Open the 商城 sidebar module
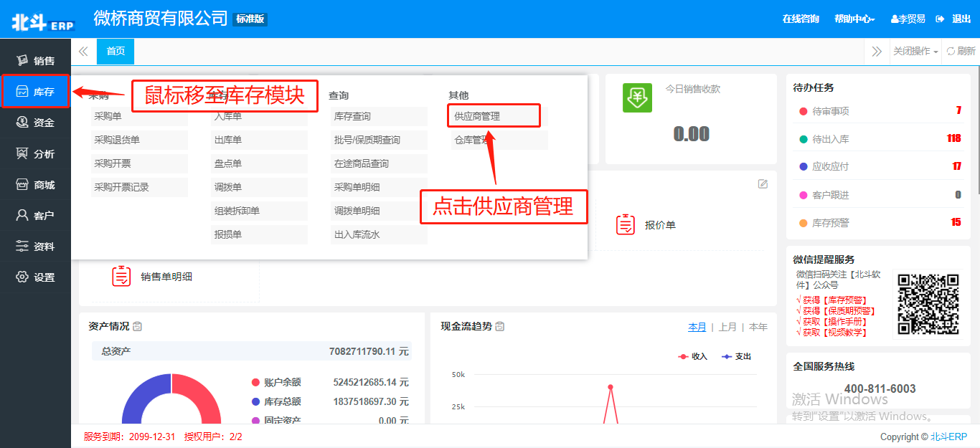This screenshot has height=448, width=980. pos(35,185)
